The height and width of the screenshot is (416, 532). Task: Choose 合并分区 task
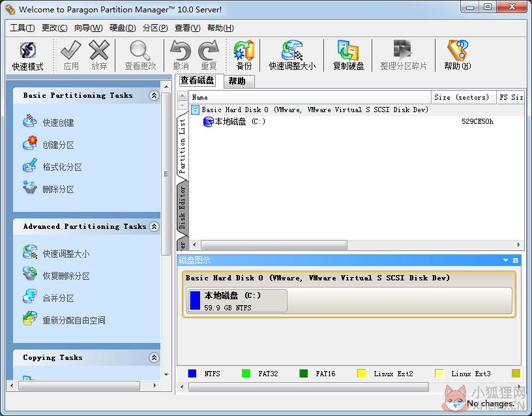tap(48, 297)
